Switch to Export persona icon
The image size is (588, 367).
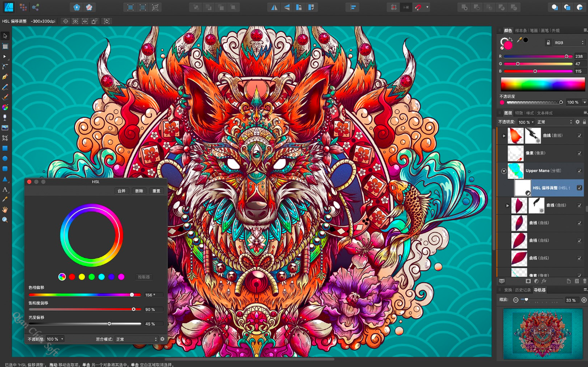click(x=36, y=7)
